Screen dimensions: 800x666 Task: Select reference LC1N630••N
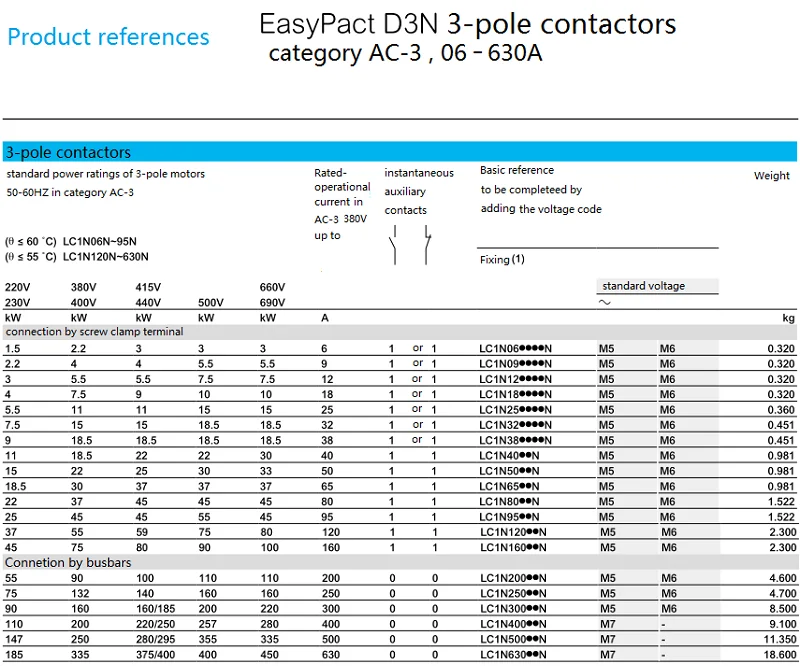513,655
